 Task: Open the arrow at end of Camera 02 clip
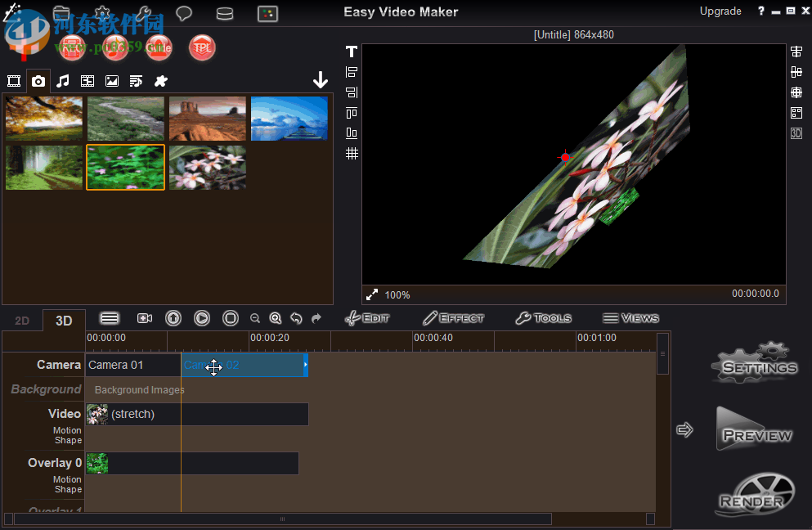click(305, 366)
